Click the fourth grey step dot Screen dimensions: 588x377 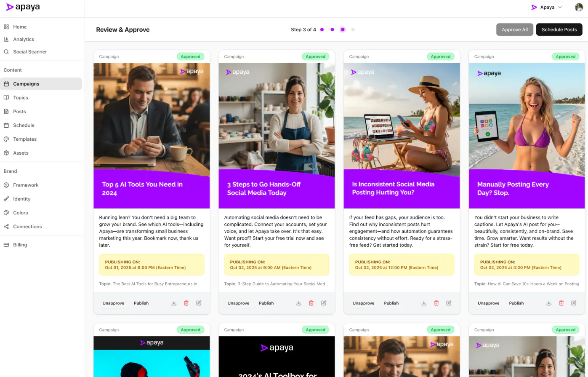pyautogui.click(x=353, y=29)
